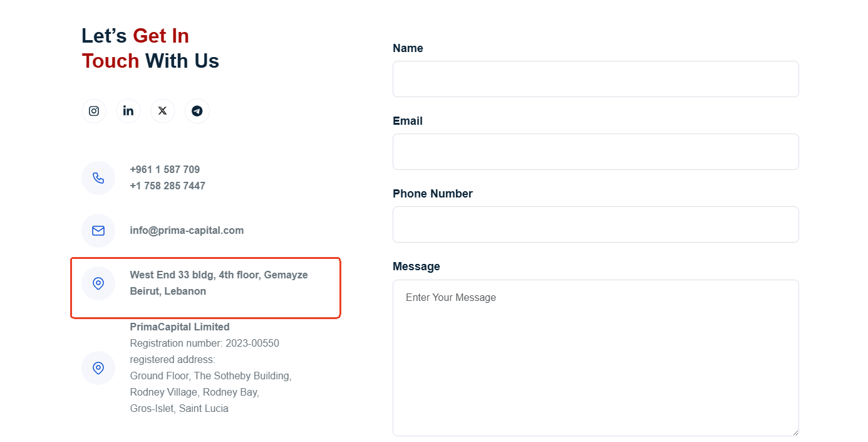Click the Phone Number field label
Viewport: 868px width, 442px height.
(x=433, y=194)
